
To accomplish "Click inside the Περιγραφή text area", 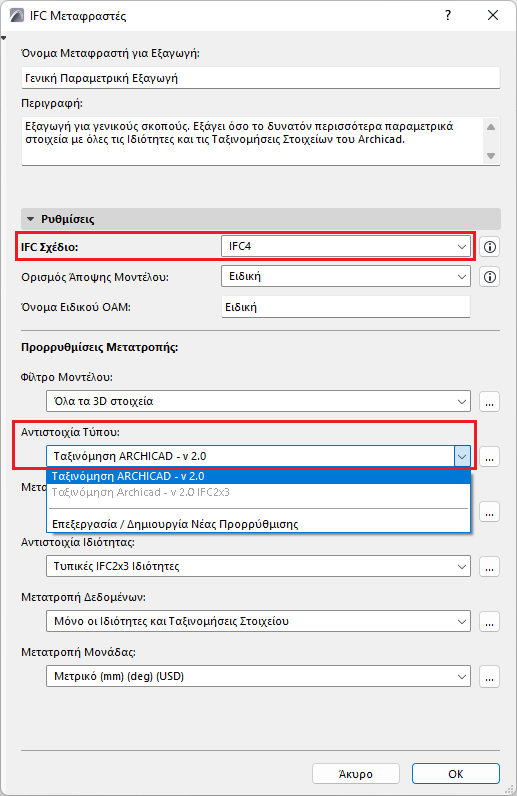I will tap(251, 141).
